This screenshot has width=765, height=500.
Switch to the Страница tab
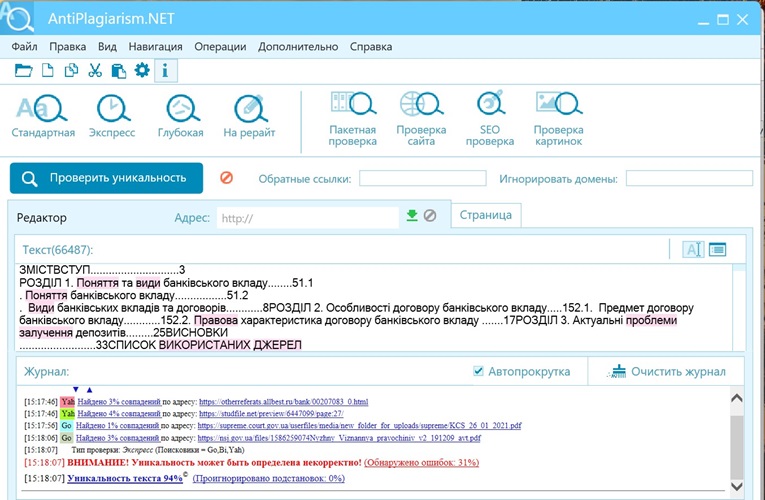click(486, 215)
